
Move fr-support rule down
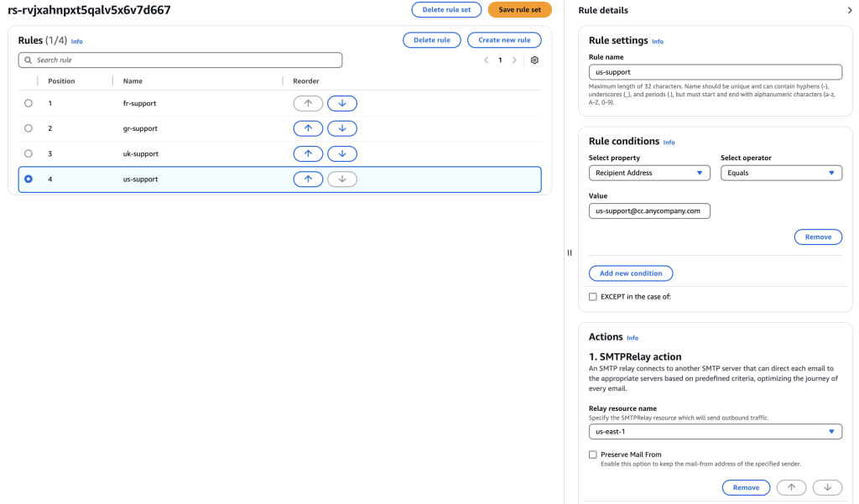click(x=341, y=103)
